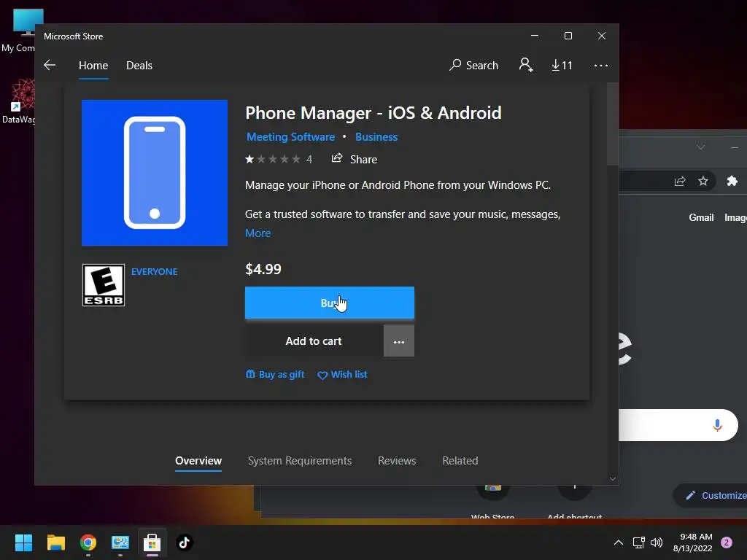
Task: Click the title Phone Manager - iOS & Android
Action: pyautogui.click(x=373, y=113)
